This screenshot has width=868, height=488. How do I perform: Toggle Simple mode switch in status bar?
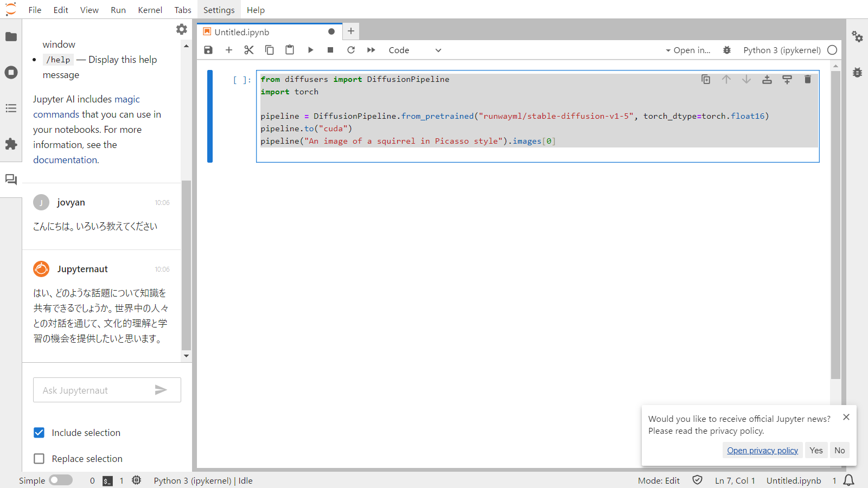tap(61, 480)
